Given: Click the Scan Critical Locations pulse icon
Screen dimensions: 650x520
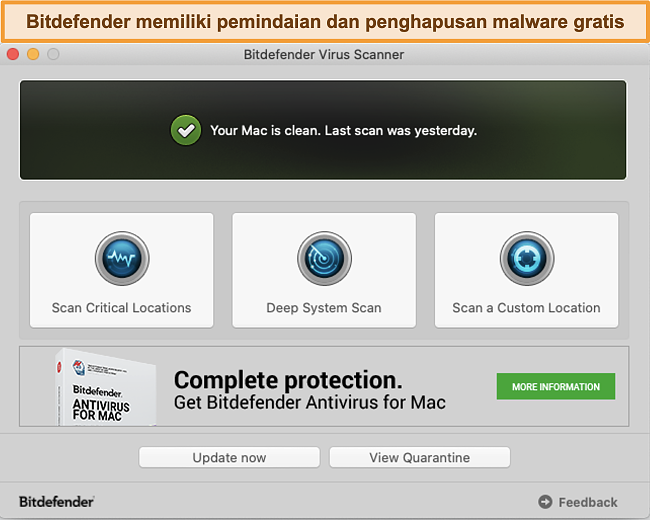Looking at the screenshot, I should pos(122,258).
